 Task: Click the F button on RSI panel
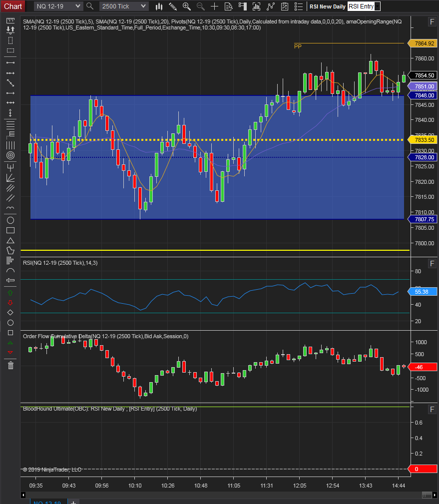point(432,264)
